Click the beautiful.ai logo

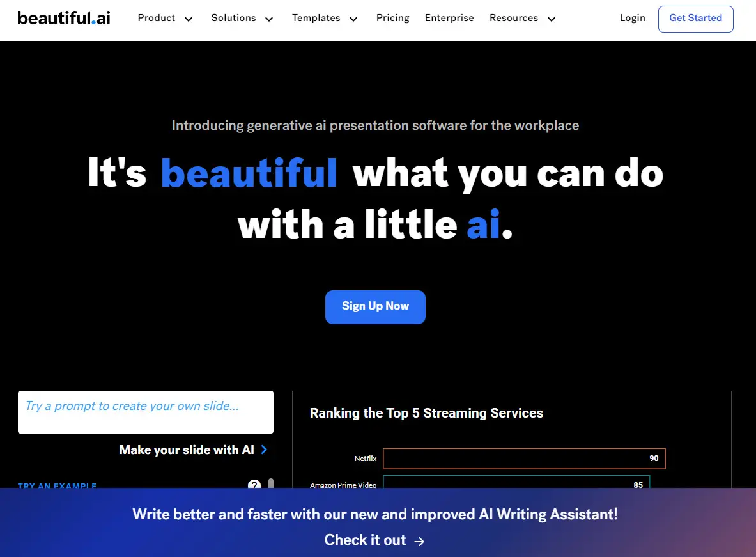coord(64,18)
